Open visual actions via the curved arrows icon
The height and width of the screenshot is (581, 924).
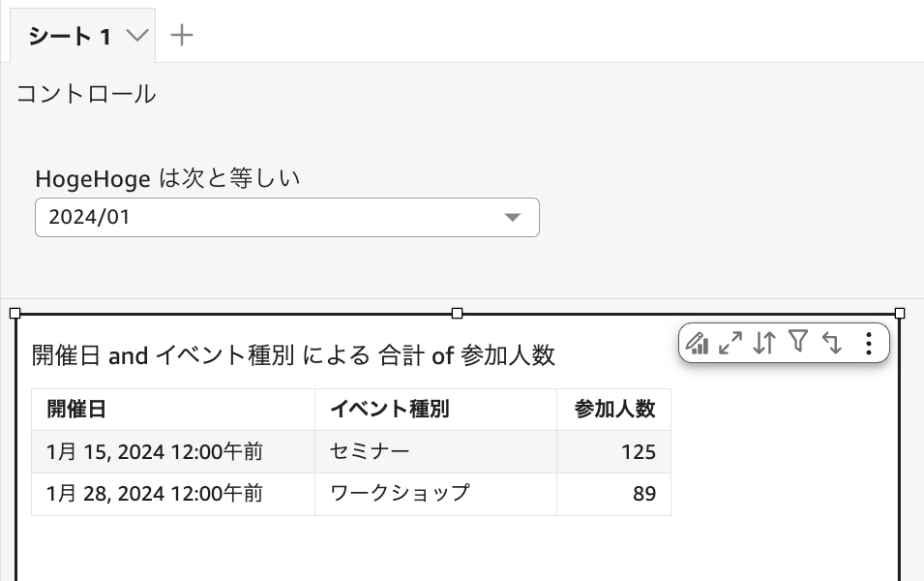click(832, 343)
